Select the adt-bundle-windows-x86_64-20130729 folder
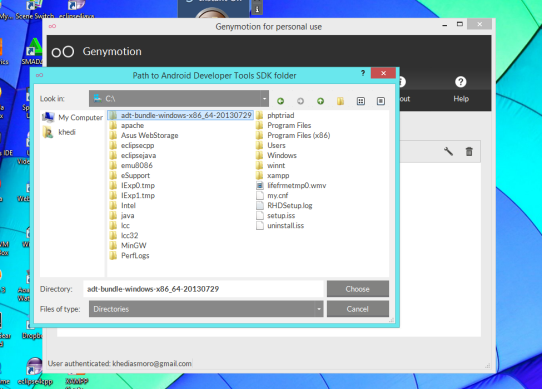Image resolution: width=542 pixels, height=389 pixels. pos(180,115)
